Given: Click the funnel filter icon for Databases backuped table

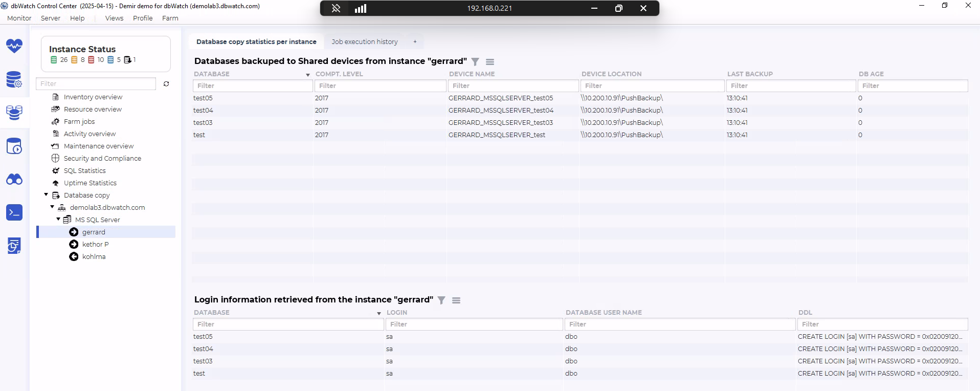Looking at the screenshot, I should [475, 62].
